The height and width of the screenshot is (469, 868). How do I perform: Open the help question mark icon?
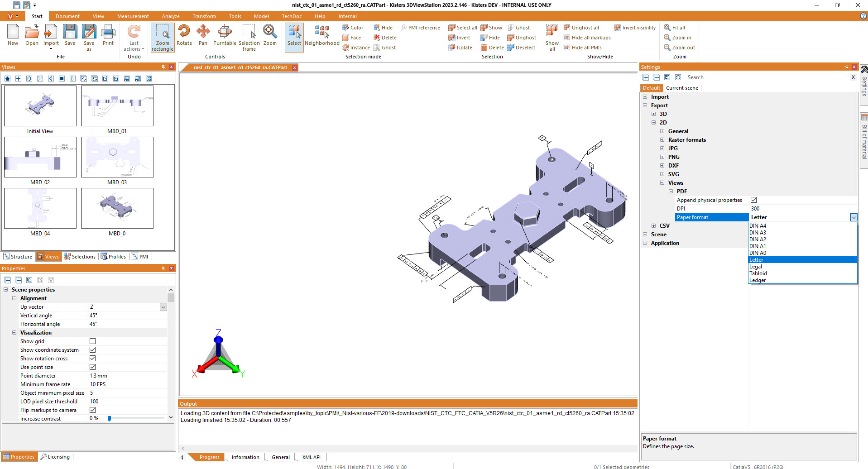pos(863,16)
